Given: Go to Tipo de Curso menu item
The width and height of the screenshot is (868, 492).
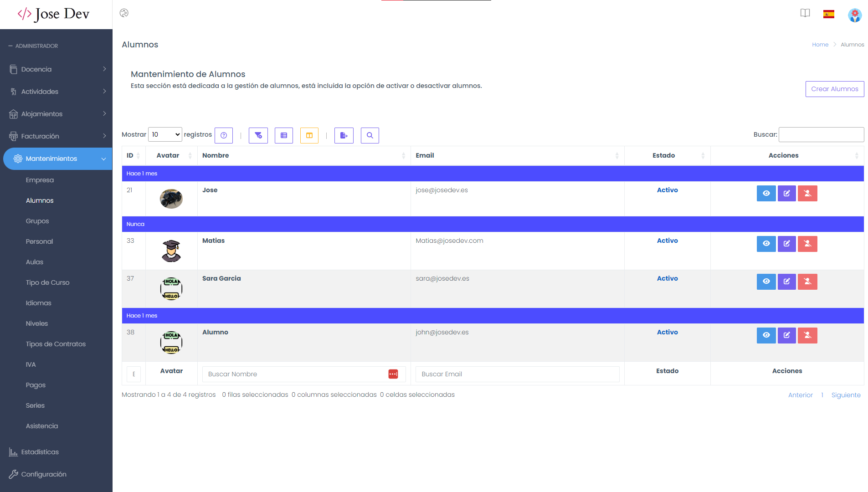Looking at the screenshot, I should click(x=47, y=282).
